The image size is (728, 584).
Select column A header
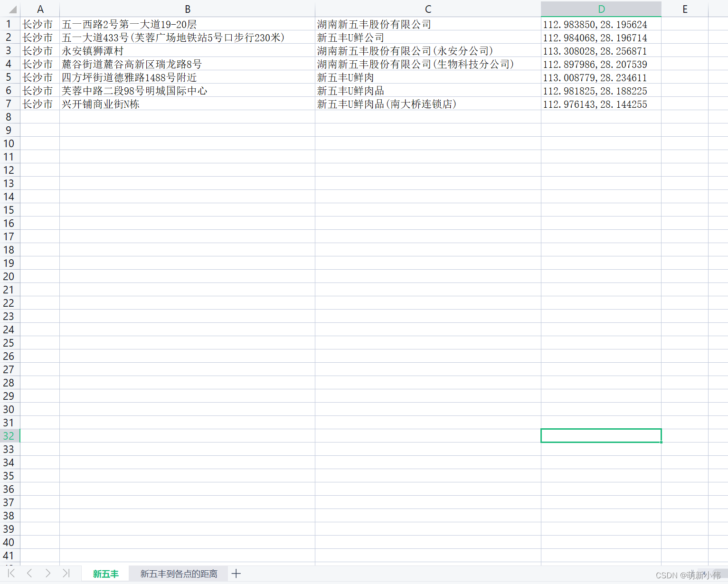[x=40, y=9]
